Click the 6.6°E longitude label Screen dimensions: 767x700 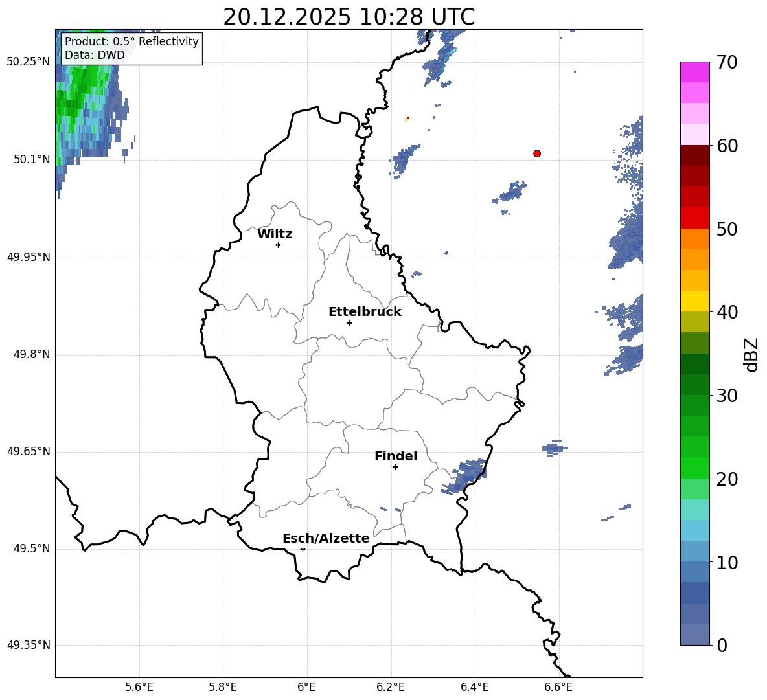[558, 687]
